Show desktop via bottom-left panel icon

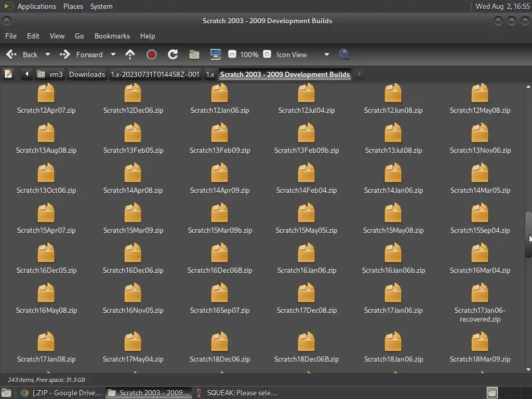click(x=6, y=393)
